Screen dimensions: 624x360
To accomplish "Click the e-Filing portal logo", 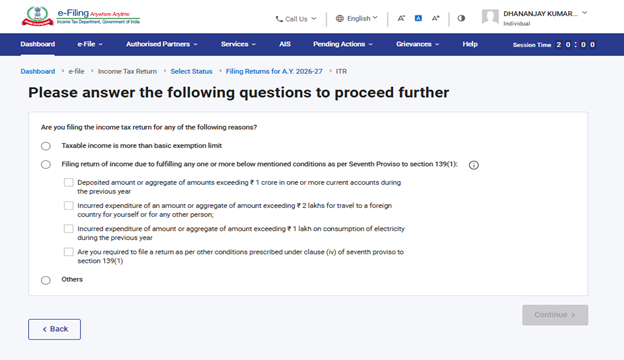I will pyautogui.click(x=81, y=16).
